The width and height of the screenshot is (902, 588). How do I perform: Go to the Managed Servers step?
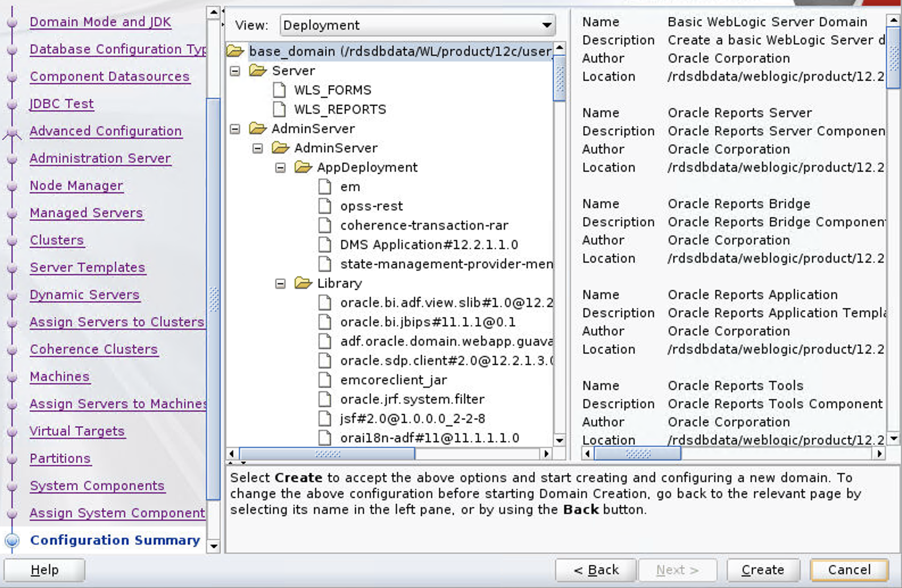(x=86, y=213)
